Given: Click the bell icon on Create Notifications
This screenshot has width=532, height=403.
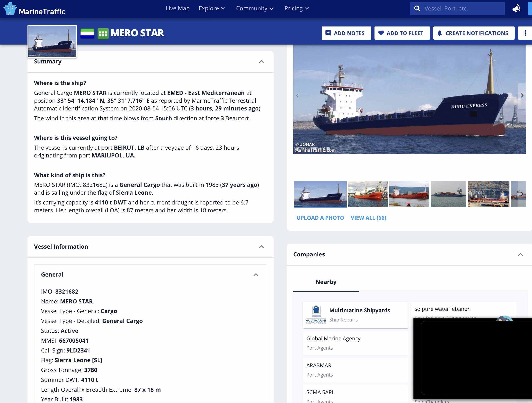Looking at the screenshot, I should tap(440, 33).
